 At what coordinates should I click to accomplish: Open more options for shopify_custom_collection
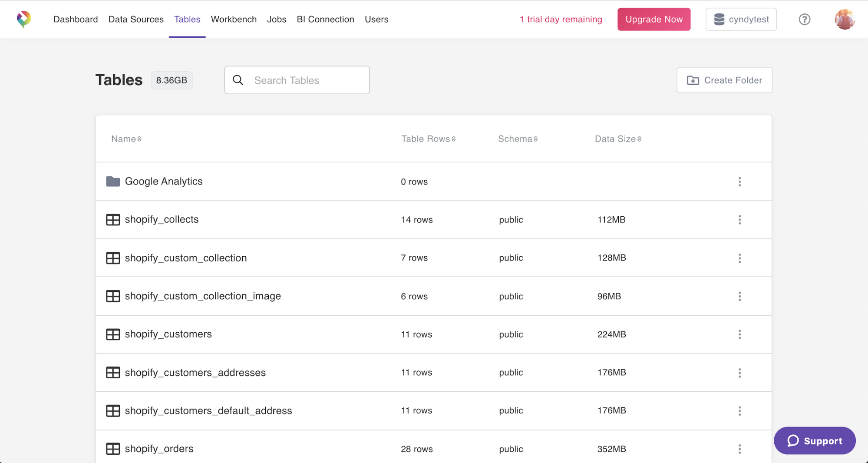pos(739,258)
